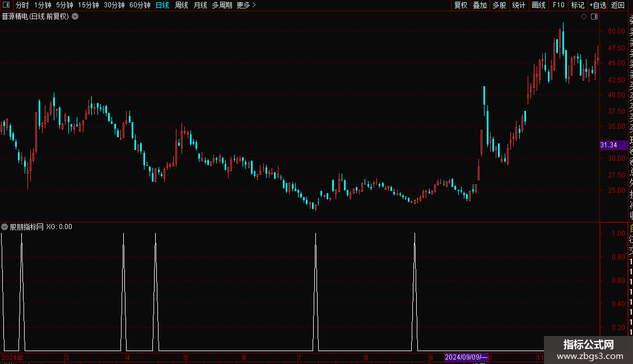This screenshot has width=633, height=364.
Task: Expand dropdown beside 普源精电 chart title
Action: point(75,17)
